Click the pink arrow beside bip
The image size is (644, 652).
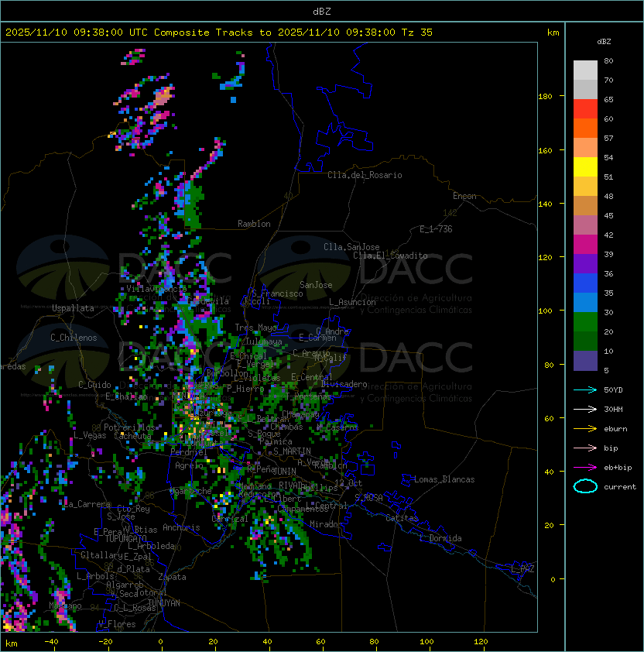pos(585,448)
